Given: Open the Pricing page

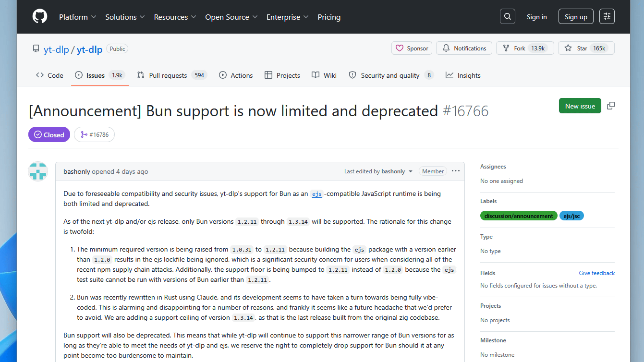Looking at the screenshot, I should (329, 17).
